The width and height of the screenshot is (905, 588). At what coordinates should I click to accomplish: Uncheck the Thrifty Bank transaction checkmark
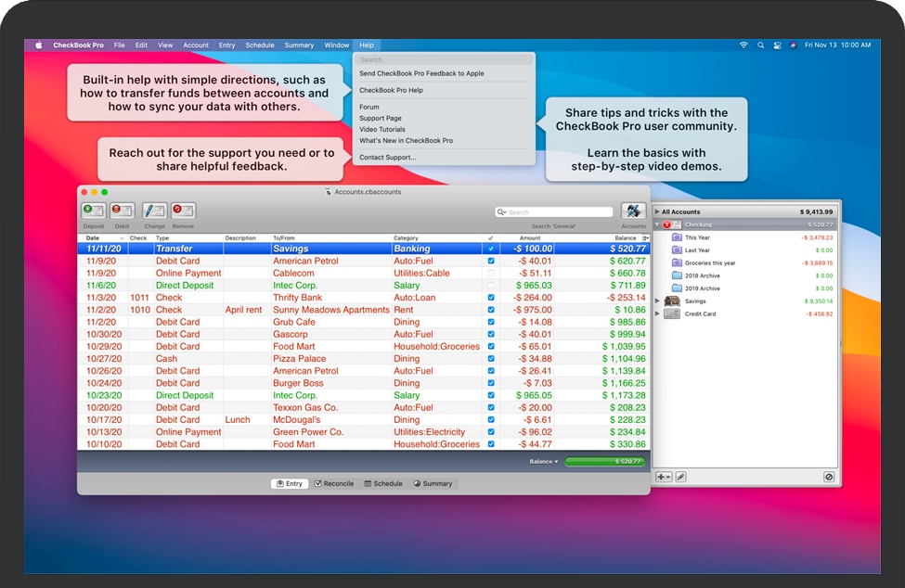[491, 298]
